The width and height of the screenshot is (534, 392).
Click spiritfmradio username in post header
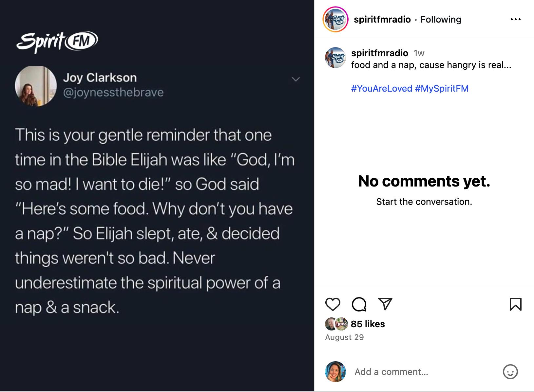pos(382,19)
